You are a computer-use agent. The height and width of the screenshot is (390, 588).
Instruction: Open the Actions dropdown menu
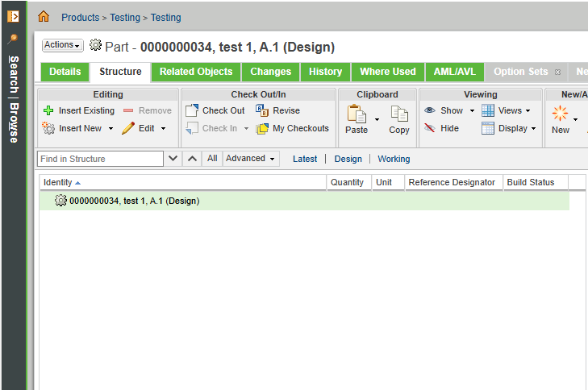(63, 46)
